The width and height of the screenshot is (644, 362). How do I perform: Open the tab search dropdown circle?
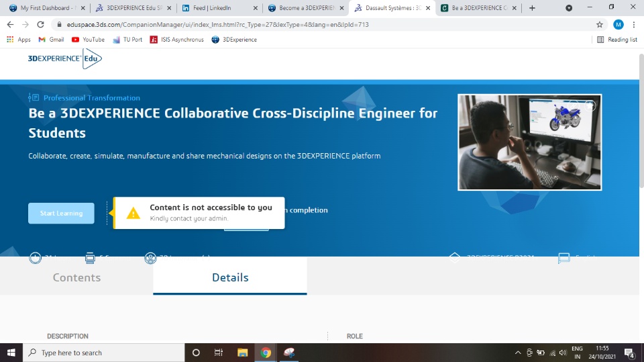coord(569,8)
